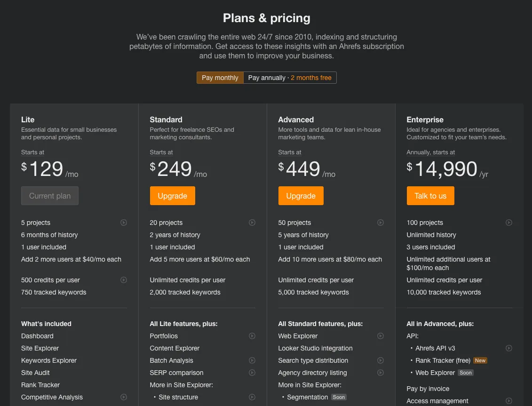Play video icon next to 5 projects
The image size is (532, 406).
pyautogui.click(x=124, y=223)
